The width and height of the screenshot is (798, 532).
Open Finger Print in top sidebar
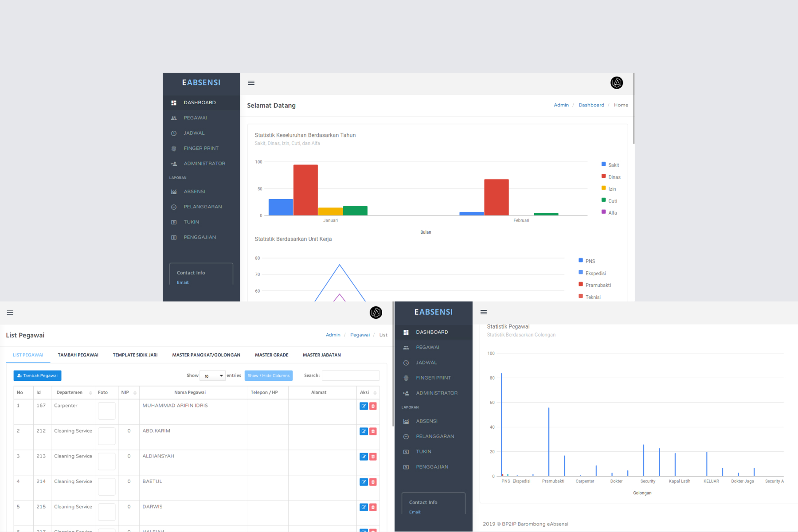201,148
